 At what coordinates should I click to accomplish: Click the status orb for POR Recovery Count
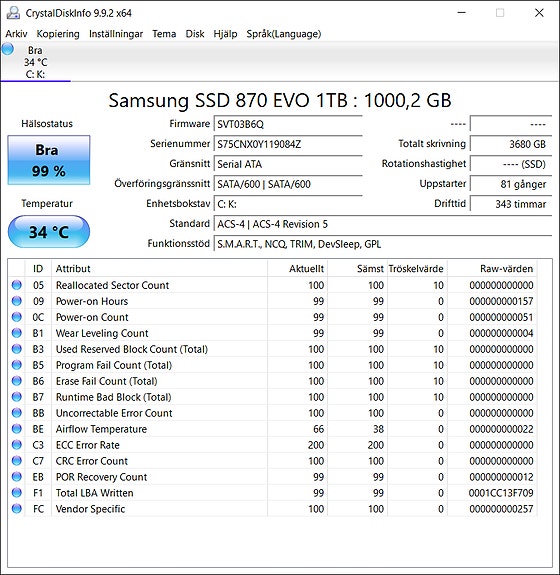click(x=17, y=477)
